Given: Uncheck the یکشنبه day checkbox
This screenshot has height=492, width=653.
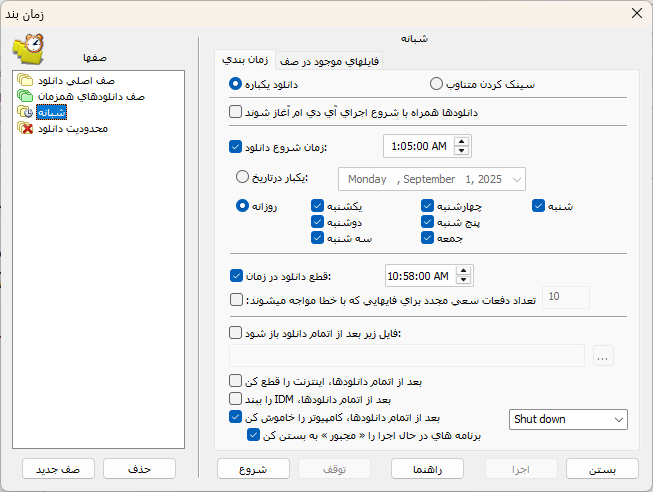Looking at the screenshot, I should (317, 205).
